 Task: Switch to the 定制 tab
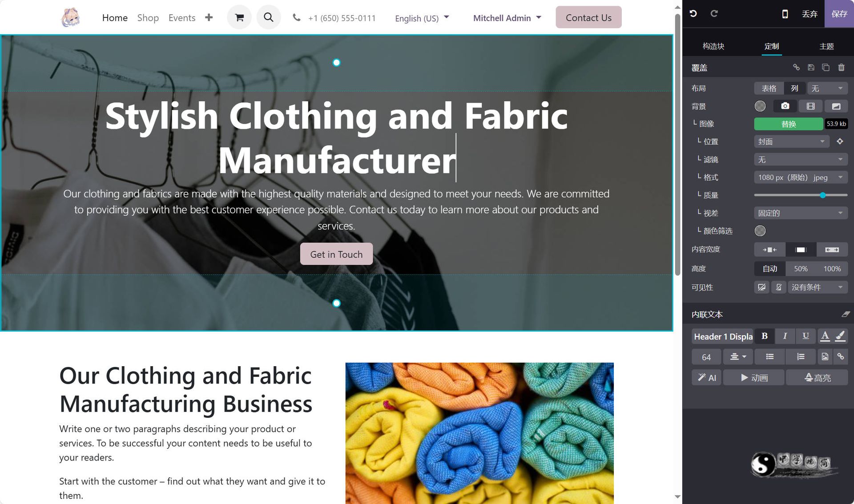point(772,46)
